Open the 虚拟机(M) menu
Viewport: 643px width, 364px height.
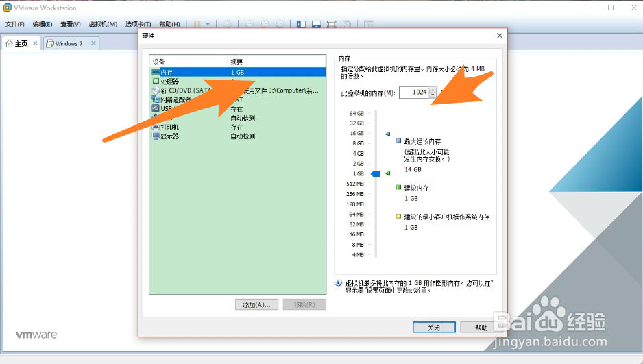103,24
